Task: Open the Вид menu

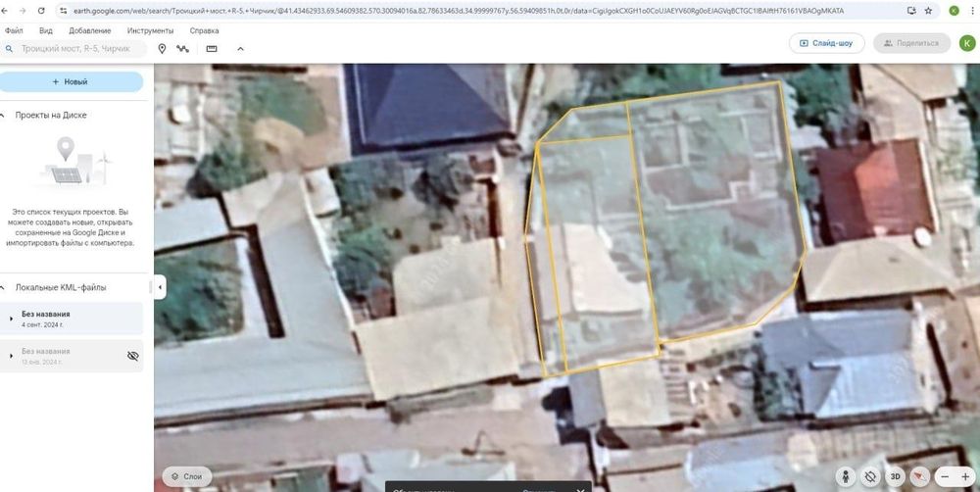Action: click(x=46, y=30)
